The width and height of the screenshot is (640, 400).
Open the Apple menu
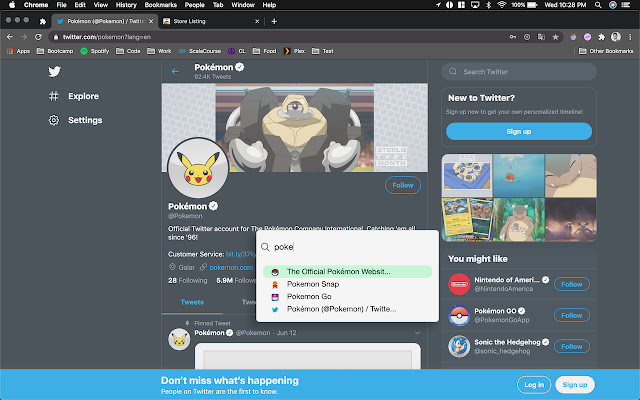pos(12,5)
